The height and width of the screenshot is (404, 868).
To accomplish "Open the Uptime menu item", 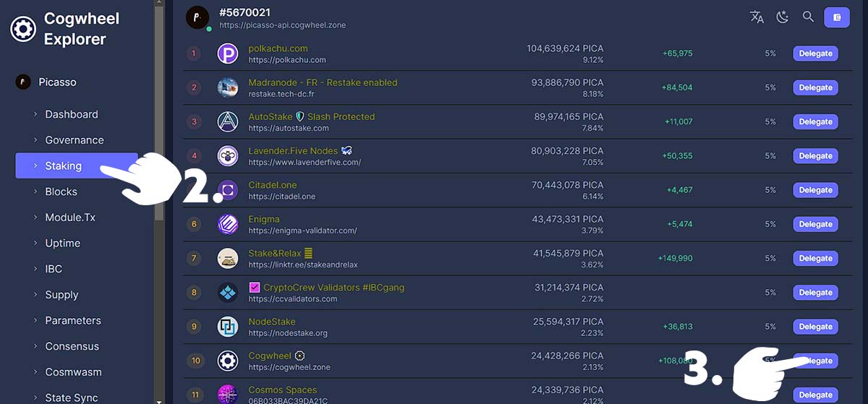I will 62,243.
